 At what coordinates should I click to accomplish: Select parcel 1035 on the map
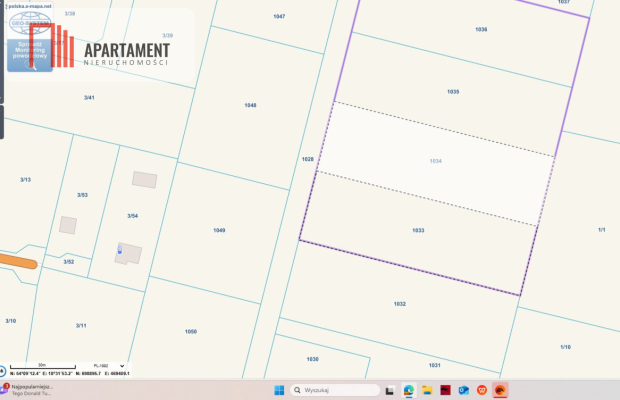(452, 91)
